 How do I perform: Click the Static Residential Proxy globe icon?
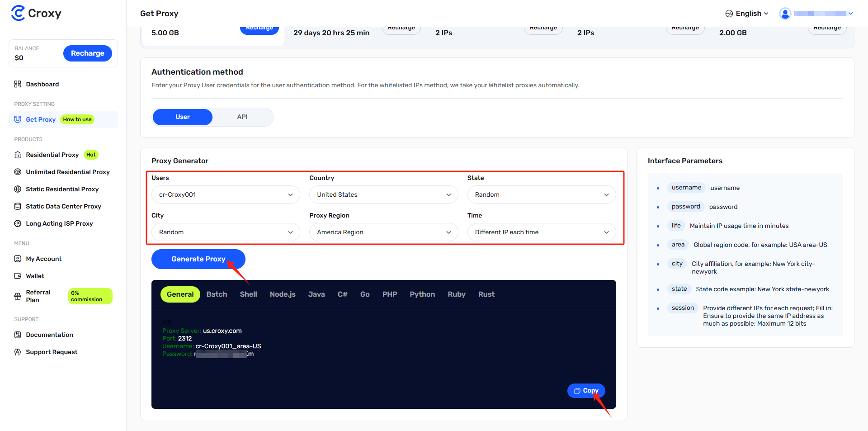(18, 189)
